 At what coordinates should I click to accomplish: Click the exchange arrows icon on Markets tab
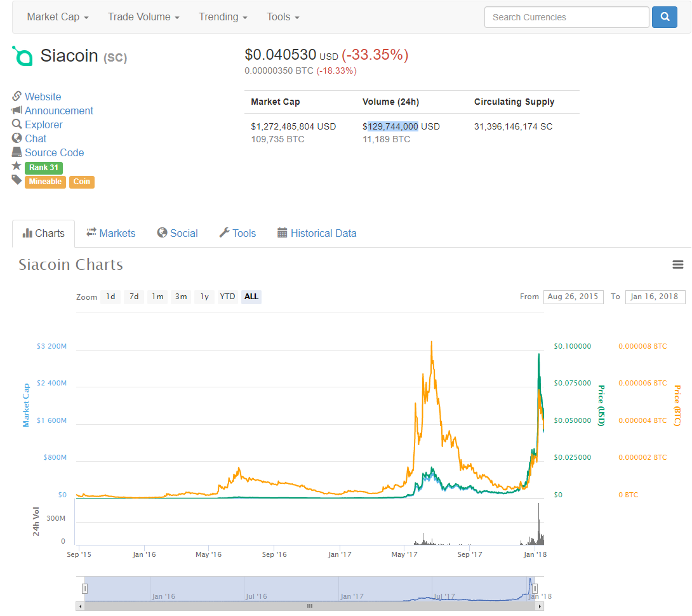[x=91, y=232]
